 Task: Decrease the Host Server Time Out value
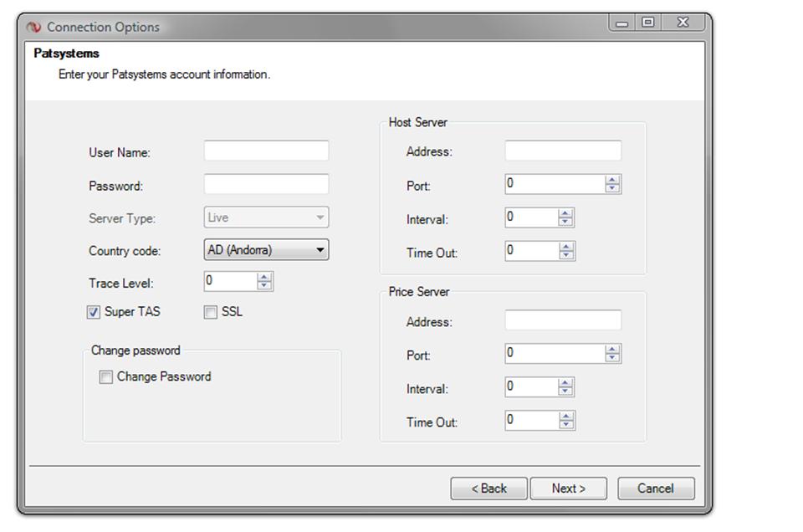[566, 255]
